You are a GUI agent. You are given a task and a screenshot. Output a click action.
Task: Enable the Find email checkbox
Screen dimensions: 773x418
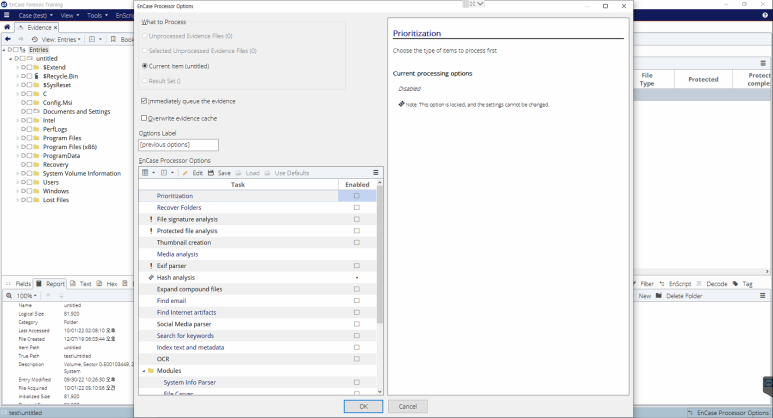pyautogui.click(x=357, y=301)
